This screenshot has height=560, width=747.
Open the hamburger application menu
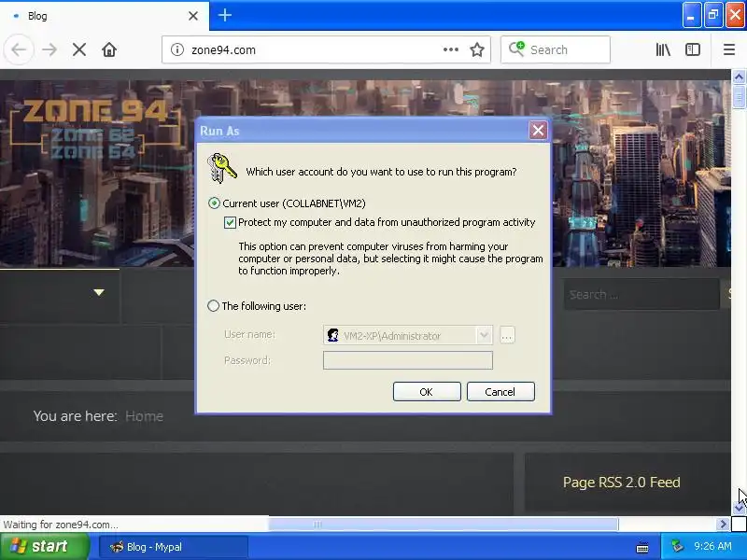click(729, 49)
